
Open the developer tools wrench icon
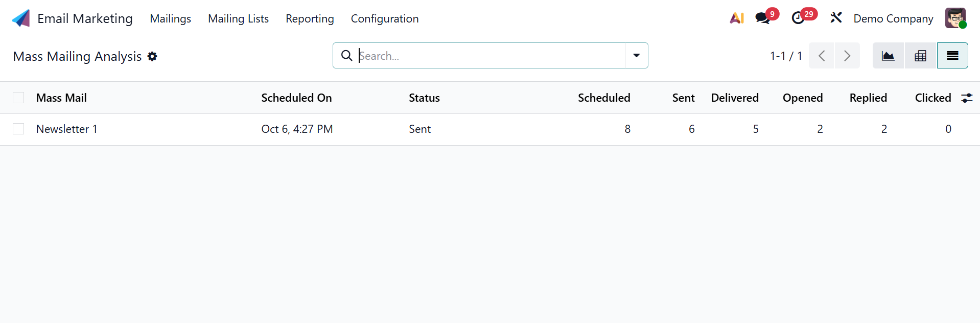[x=836, y=18]
